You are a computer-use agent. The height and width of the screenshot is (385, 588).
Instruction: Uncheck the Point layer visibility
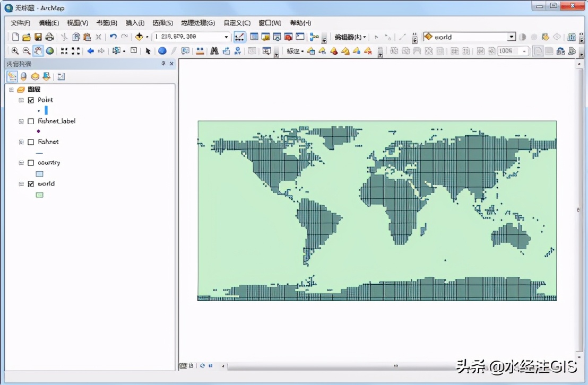tap(31, 100)
